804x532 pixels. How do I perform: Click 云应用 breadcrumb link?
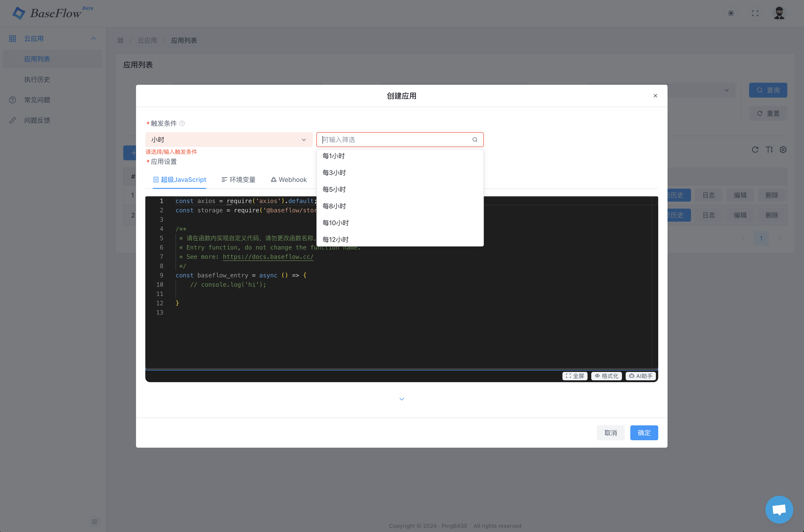(x=147, y=40)
